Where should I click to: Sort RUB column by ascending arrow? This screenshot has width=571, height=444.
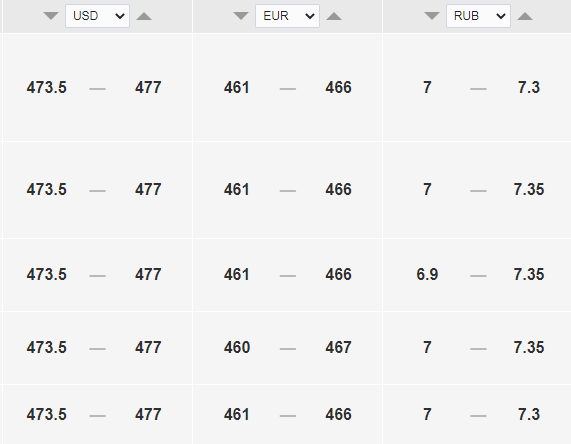525,16
